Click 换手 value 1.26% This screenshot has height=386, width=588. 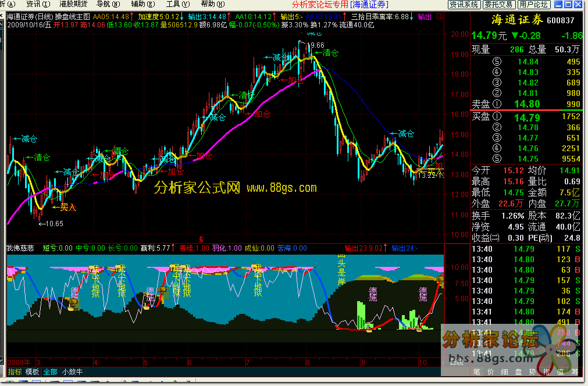pyautogui.click(x=512, y=216)
